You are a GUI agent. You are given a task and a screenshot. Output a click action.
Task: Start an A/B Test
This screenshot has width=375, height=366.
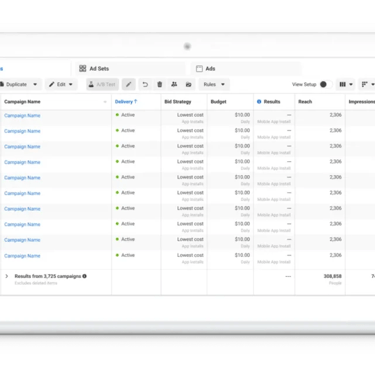[102, 84]
